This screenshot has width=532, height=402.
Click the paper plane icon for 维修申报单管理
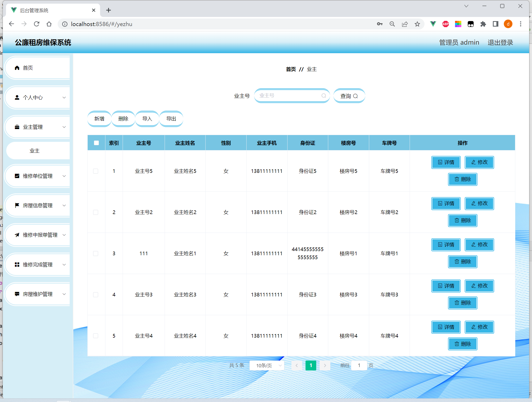pyautogui.click(x=17, y=235)
